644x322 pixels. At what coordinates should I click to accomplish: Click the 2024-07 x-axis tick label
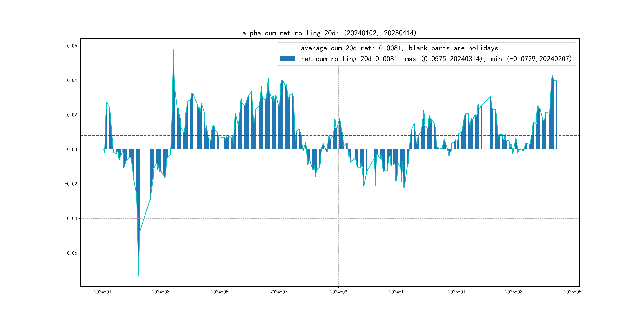[x=279, y=292]
